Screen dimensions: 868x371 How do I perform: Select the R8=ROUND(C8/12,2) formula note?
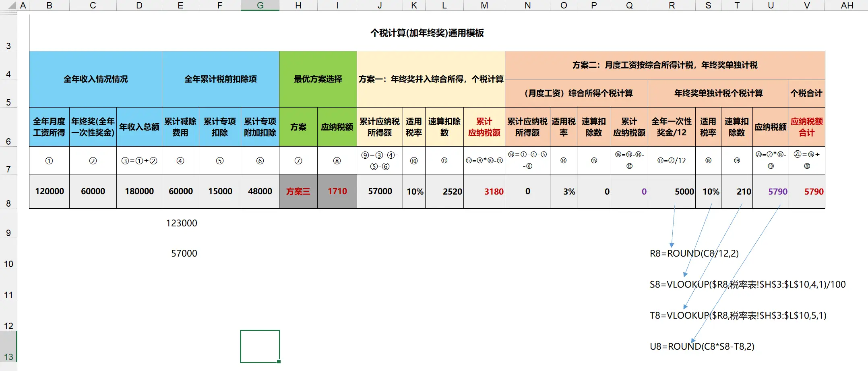click(x=694, y=253)
